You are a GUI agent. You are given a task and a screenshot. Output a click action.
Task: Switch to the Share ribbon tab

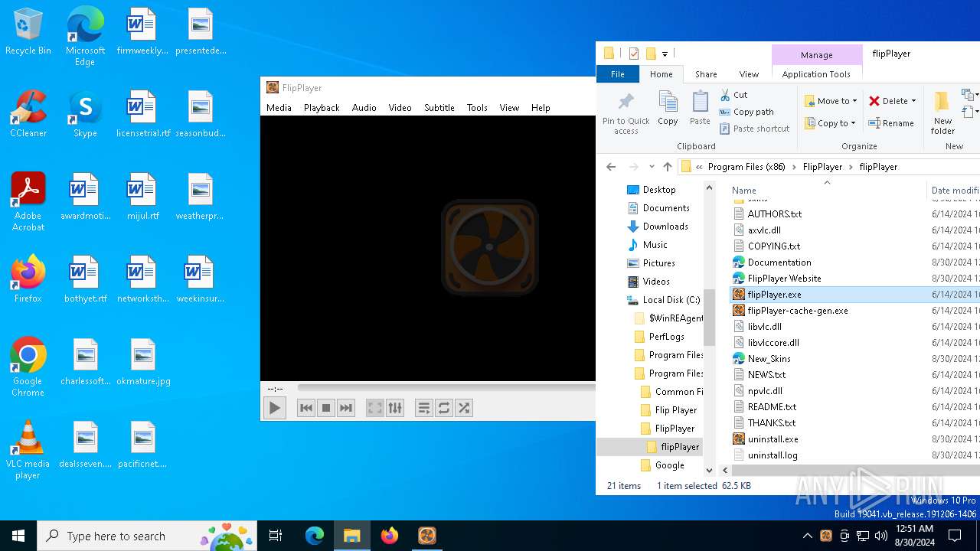[706, 74]
